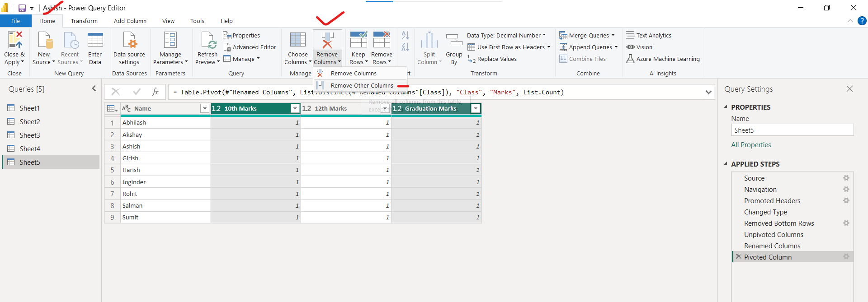Click the Group By icon
The image size is (868, 302).
[454, 40]
